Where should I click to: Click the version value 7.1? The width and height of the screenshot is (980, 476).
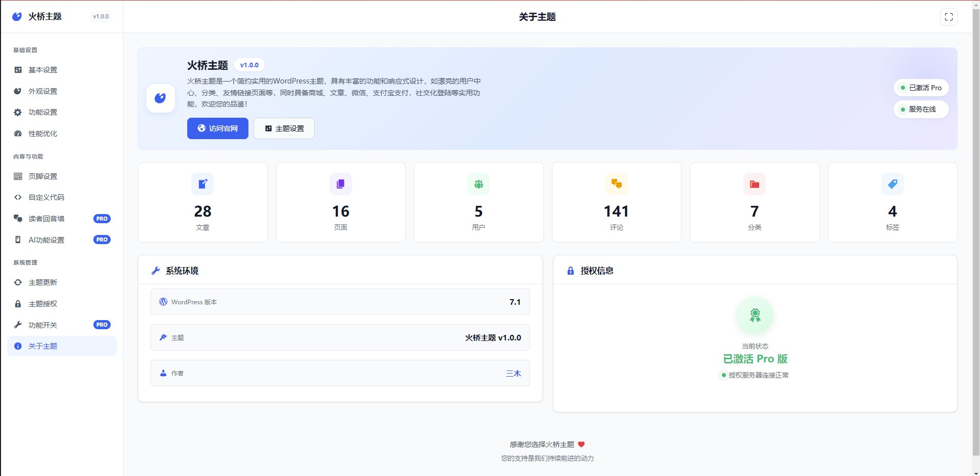pyautogui.click(x=515, y=302)
